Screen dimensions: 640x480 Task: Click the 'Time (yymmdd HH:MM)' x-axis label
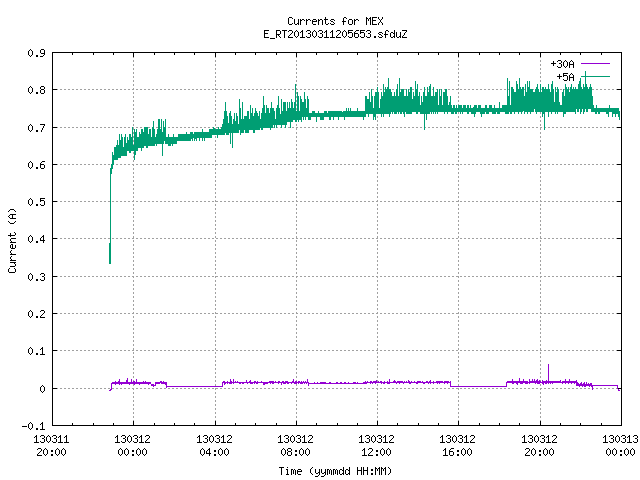335,471
